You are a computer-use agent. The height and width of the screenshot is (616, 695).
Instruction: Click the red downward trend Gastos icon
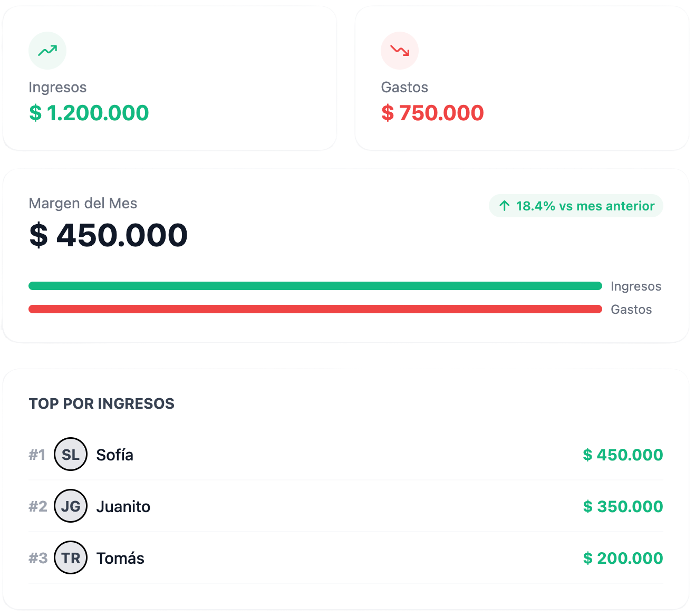click(x=400, y=51)
